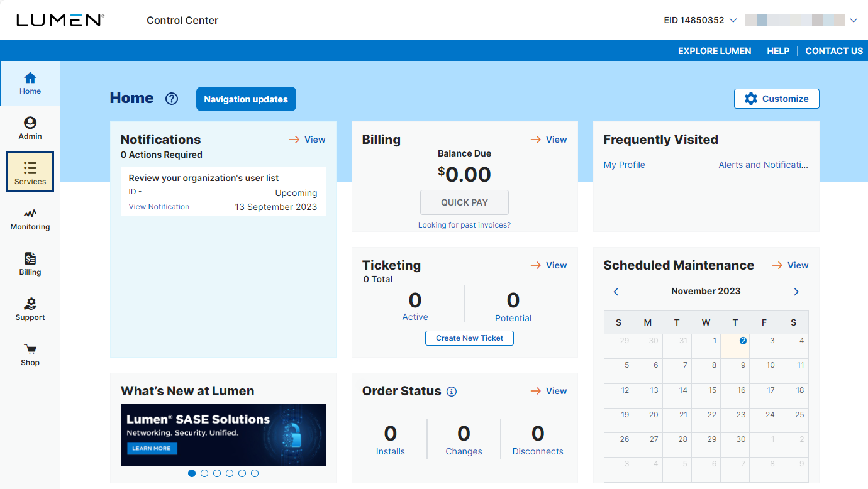The image size is (868, 489).
Task: Open the Monitoring sidebar section
Action: point(30,219)
